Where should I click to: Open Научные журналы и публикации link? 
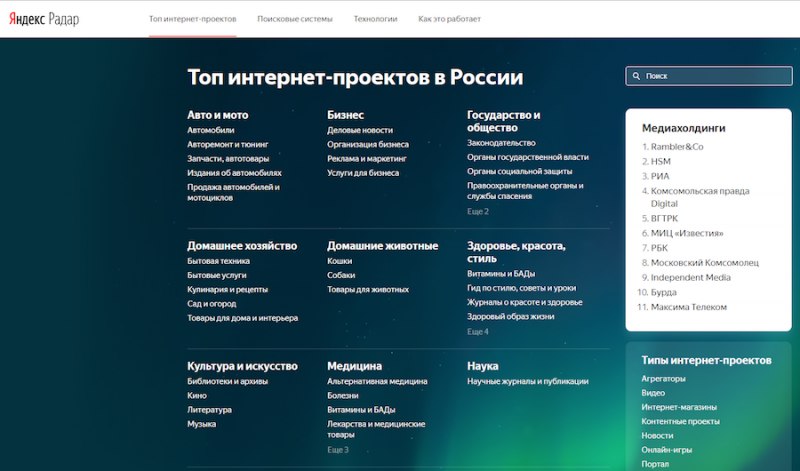528,381
